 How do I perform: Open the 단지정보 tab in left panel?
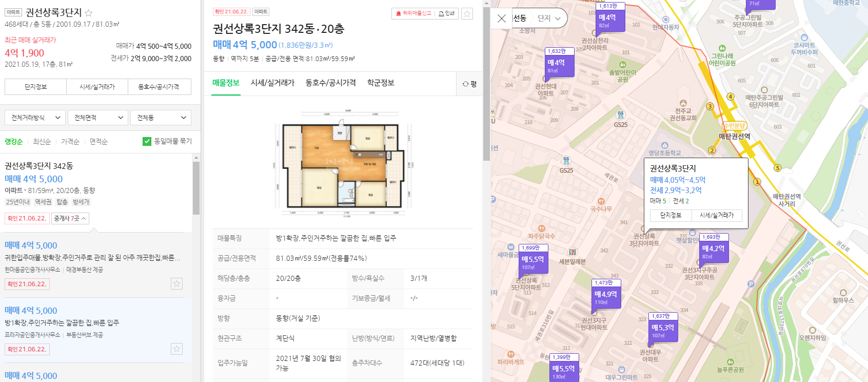(x=35, y=87)
